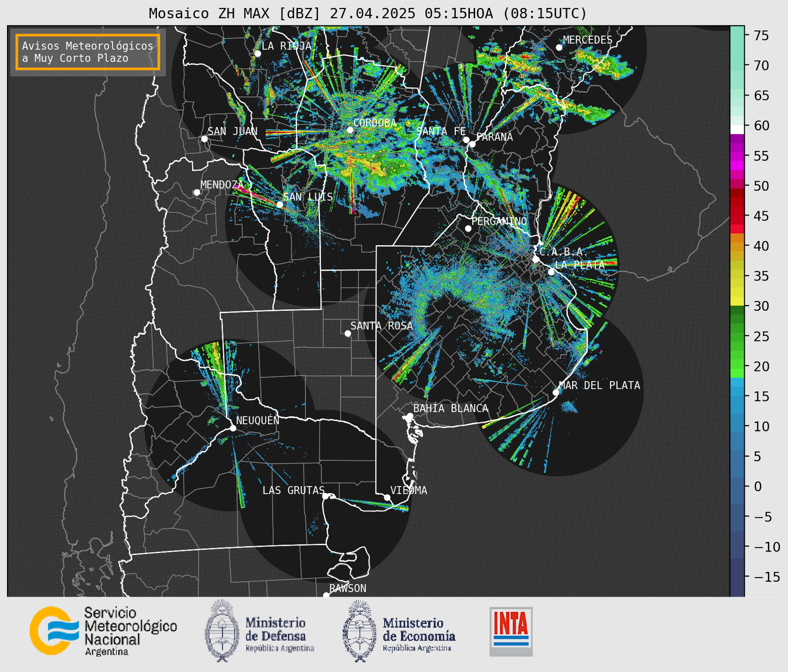The width and height of the screenshot is (788, 672).
Task: Click the MERCEDES map label
Action: point(588,40)
